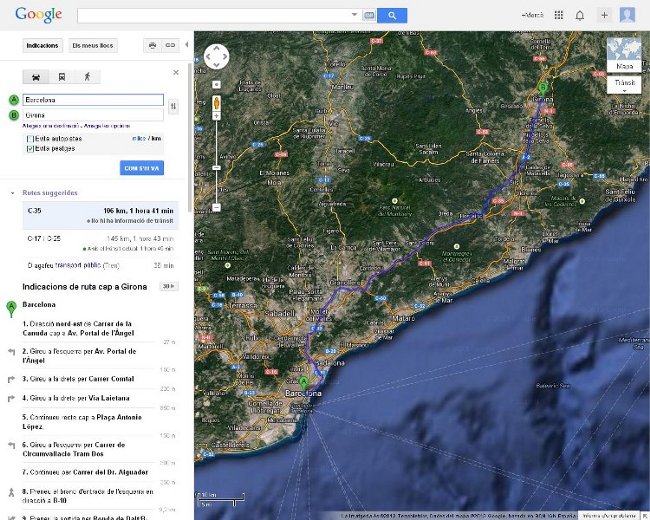Click the share plus button

[x=604, y=15]
